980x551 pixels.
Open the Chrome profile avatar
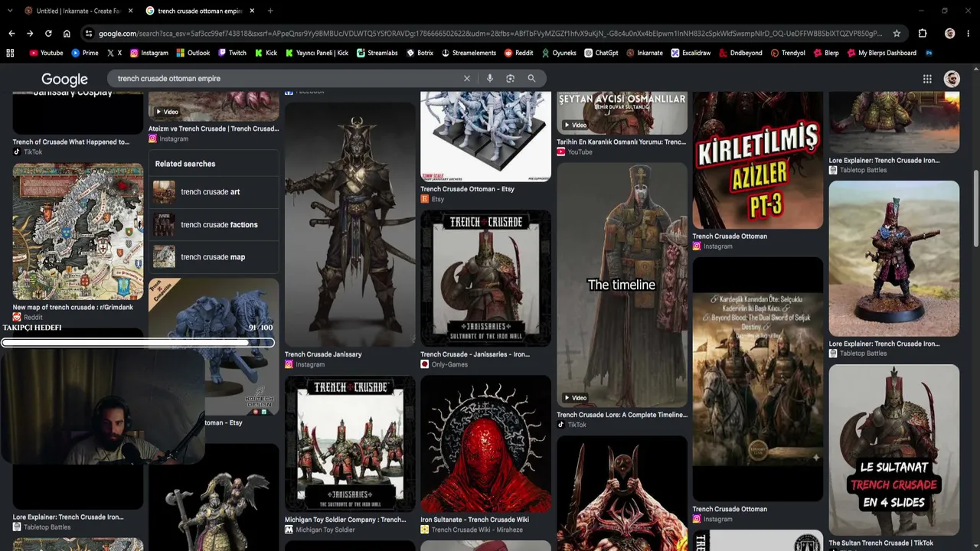[x=950, y=34]
